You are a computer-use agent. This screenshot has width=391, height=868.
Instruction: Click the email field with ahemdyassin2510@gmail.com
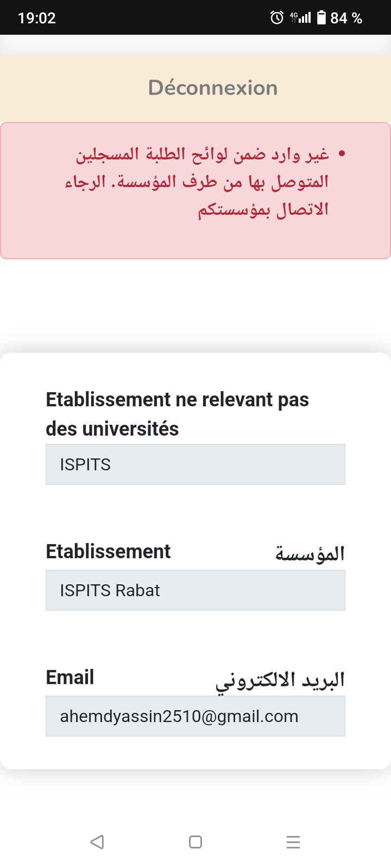[x=195, y=716]
